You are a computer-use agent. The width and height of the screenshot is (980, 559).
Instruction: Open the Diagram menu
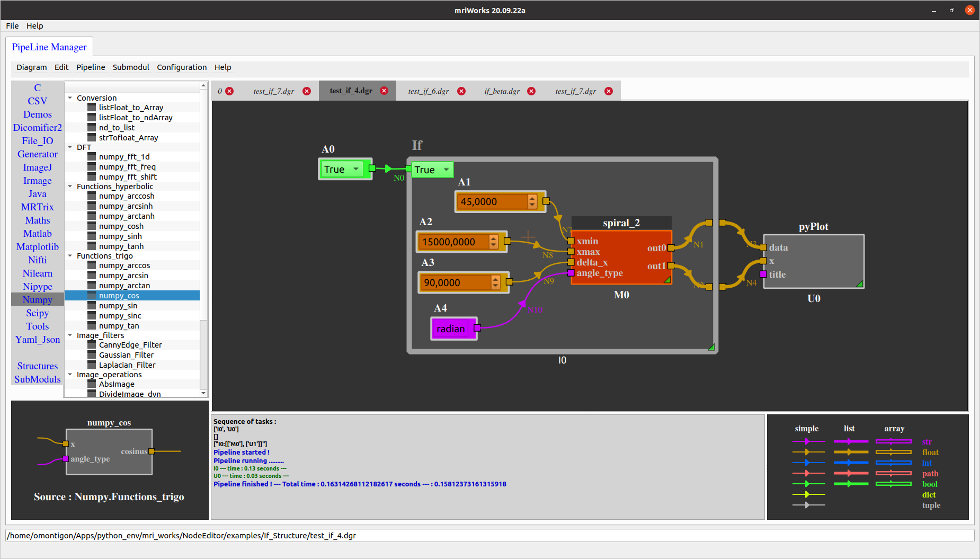pyautogui.click(x=32, y=67)
